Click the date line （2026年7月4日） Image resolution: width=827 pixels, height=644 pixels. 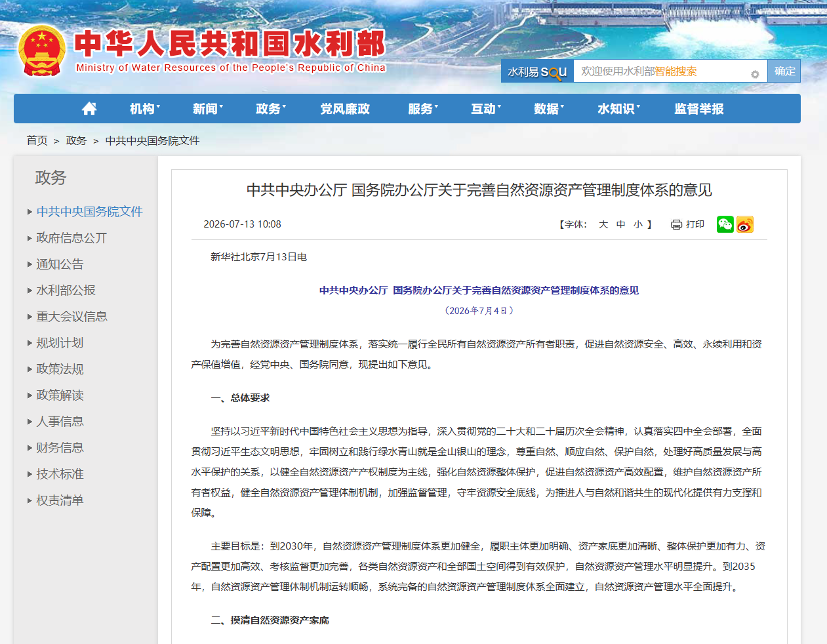point(479,310)
